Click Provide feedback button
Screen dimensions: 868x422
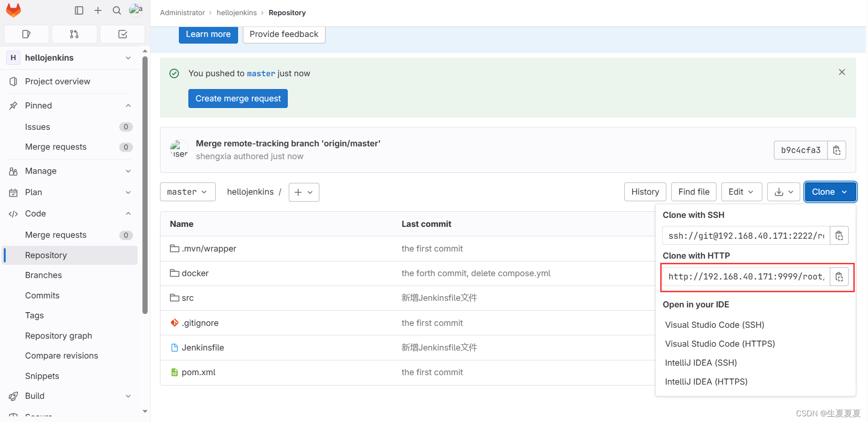(284, 34)
